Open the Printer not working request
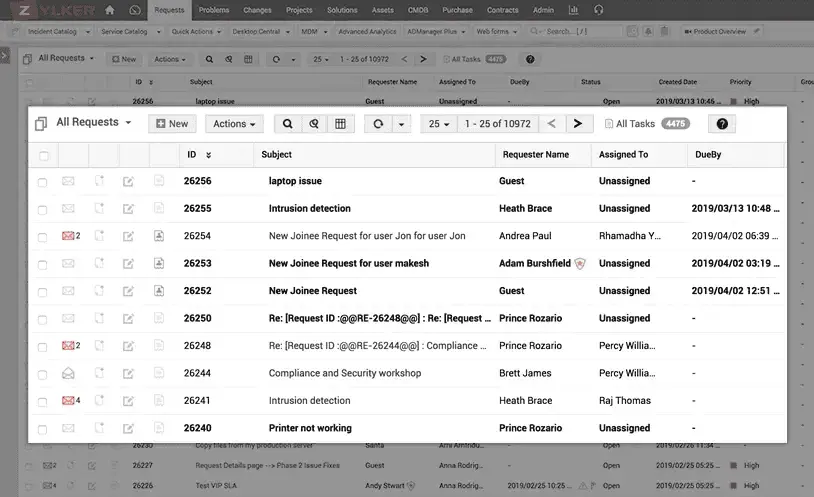The height and width of the screenshot is (497, 814). [310, 428]
